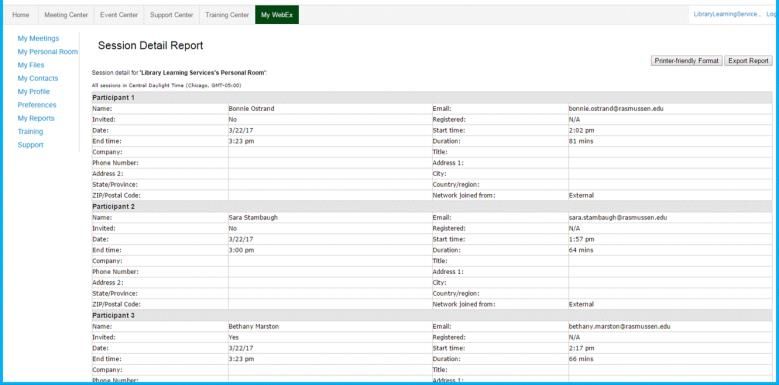Screen dimensions: 779x385
Task: Switch to Event Center tab
Action: [x=119, y=15]
